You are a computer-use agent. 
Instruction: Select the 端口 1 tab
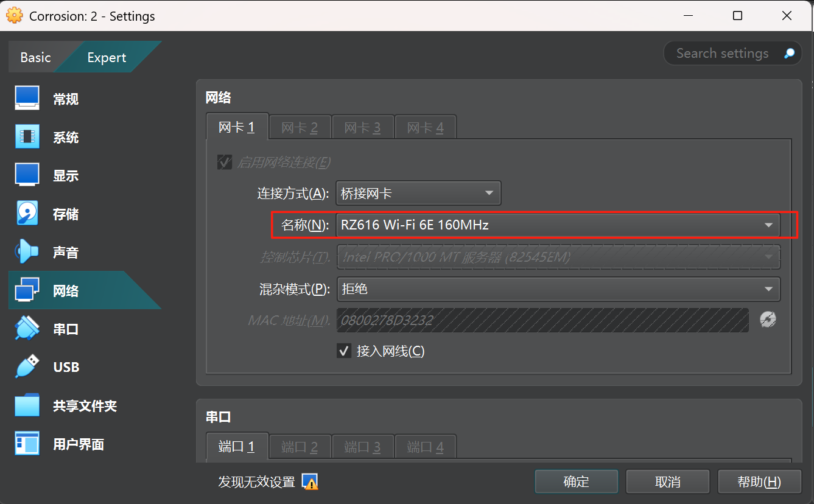(236, 447)
